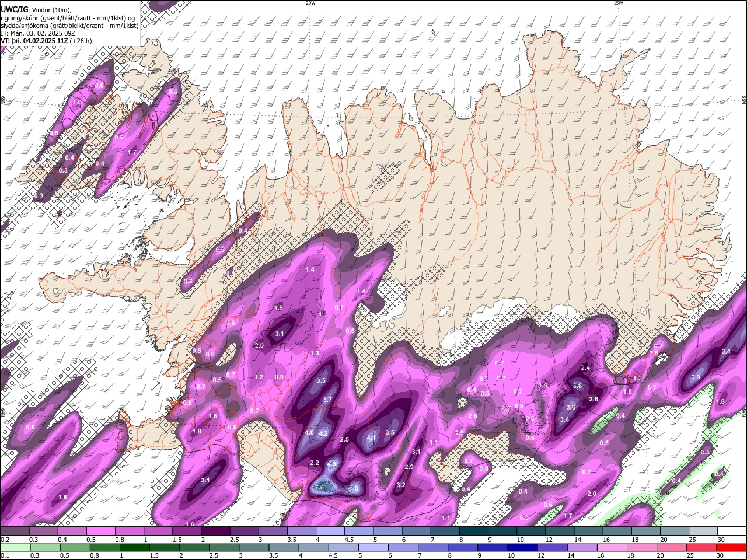The width and height of the screenshot is (747, 560).
Task: Click the title text 'UWC/IG: Vindur (10m)'
Action: (35, 9)
